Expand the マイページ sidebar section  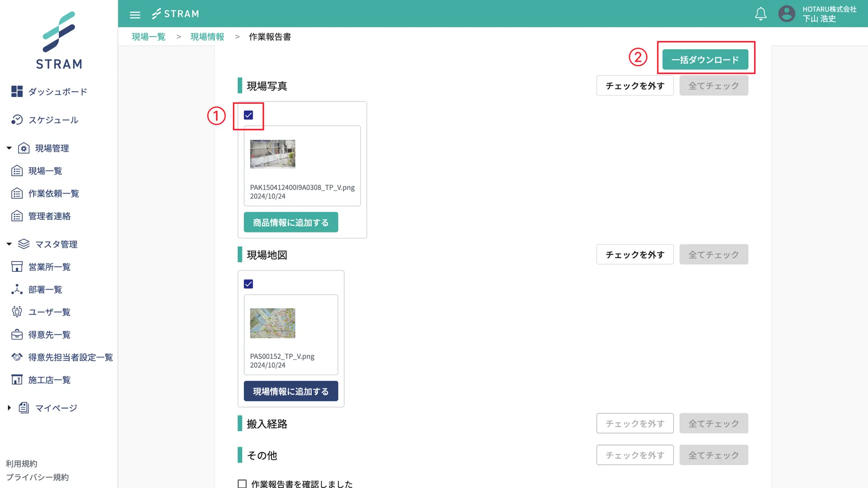[x=9, y=408]
